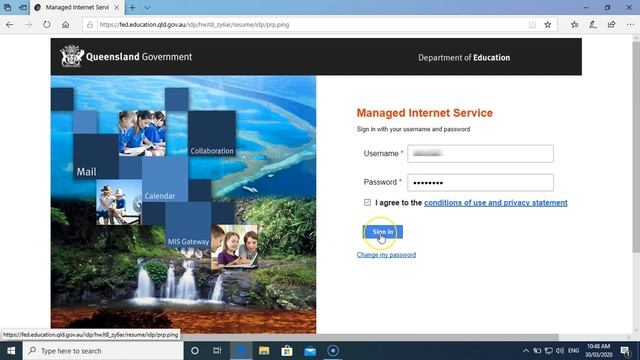The image size is (640, 360).
Task: Click the browser Back arrow
Action: click(9, 25)
